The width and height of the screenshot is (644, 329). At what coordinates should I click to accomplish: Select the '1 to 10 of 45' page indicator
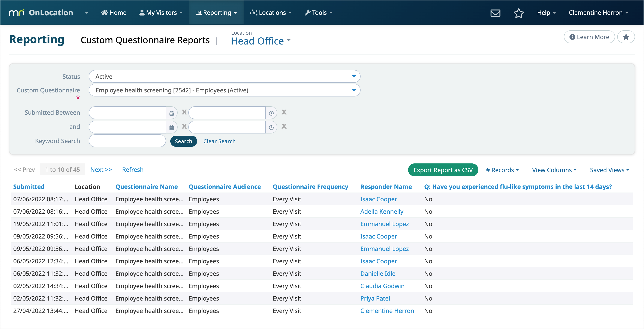(63, 169)
